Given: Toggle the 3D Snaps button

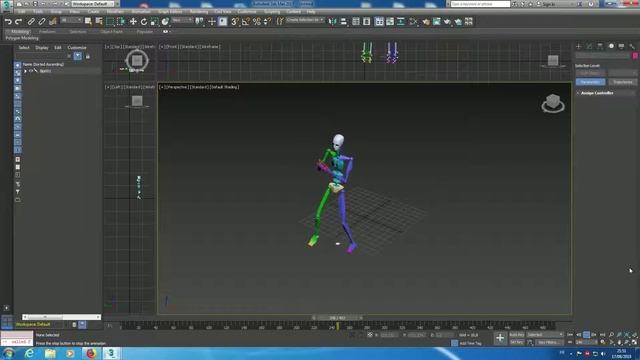Looking at the screenshot, I should coord(235,22).
